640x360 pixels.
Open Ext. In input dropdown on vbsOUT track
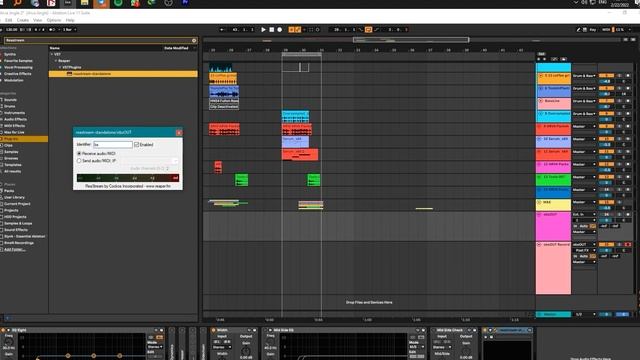click(584, 214)
